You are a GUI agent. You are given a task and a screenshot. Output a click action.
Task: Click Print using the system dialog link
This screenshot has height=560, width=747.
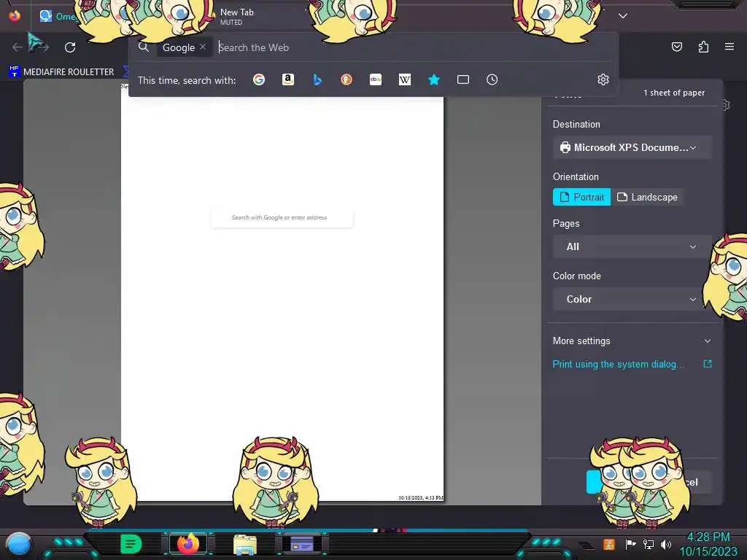tap(618, 365)
